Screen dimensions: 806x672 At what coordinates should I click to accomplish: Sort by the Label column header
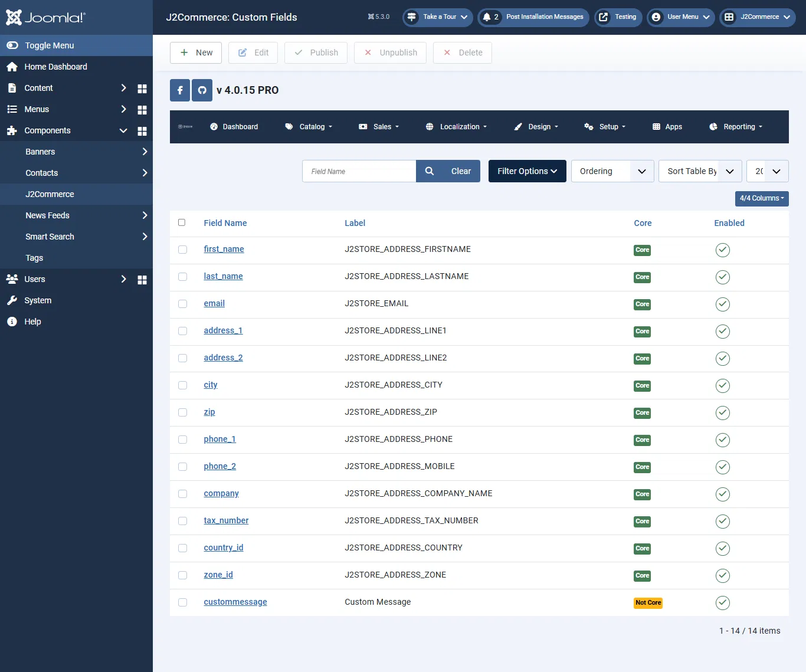click(355, 223)
